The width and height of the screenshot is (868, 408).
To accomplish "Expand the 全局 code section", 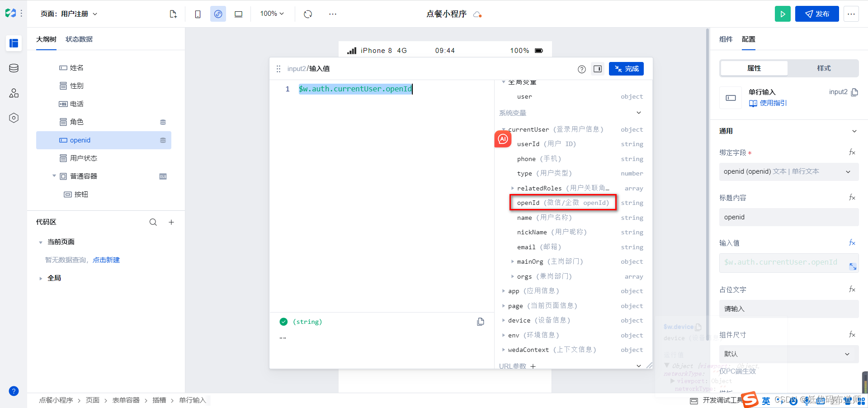I will [x=41, y=279].
